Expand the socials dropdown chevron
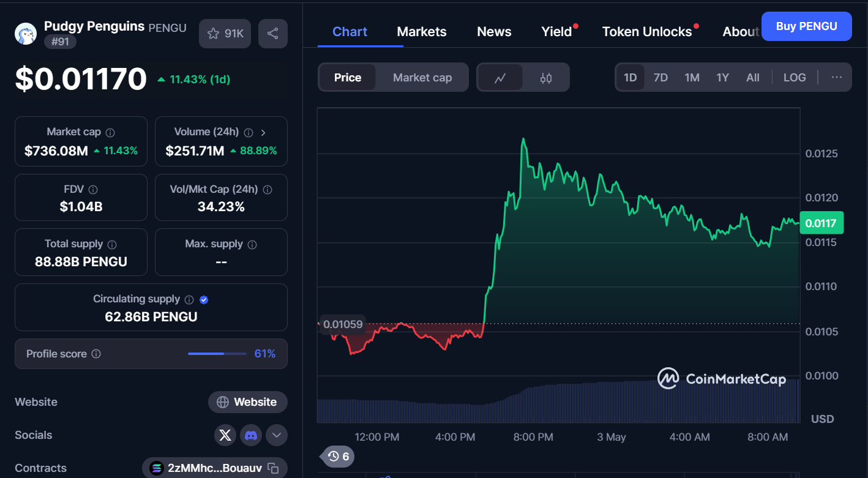 (x=277, y=435)
